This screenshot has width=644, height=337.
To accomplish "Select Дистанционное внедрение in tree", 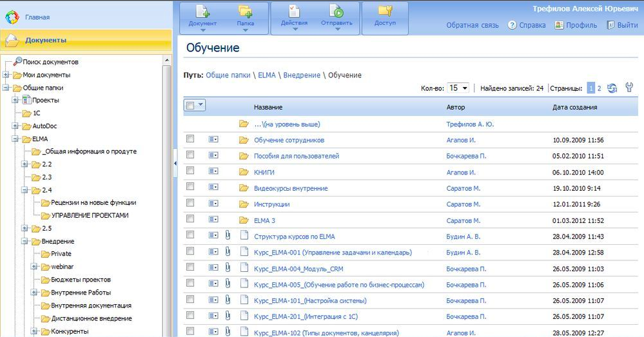I will [x=91, y=318].
